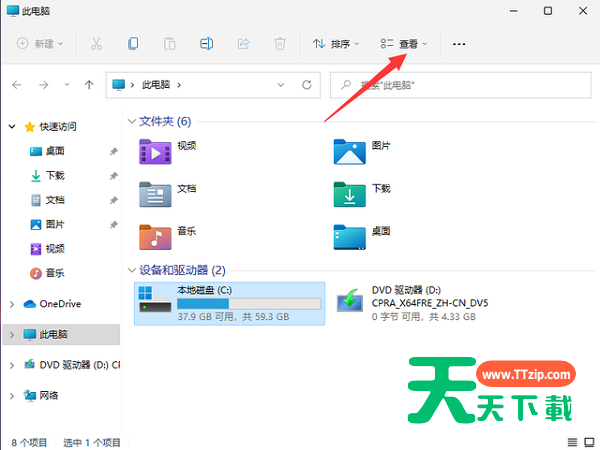Viewport: 600px width, 450px height.
Task: Select 快速访问 in the sidebar
Action: click(x=58, y=126)
